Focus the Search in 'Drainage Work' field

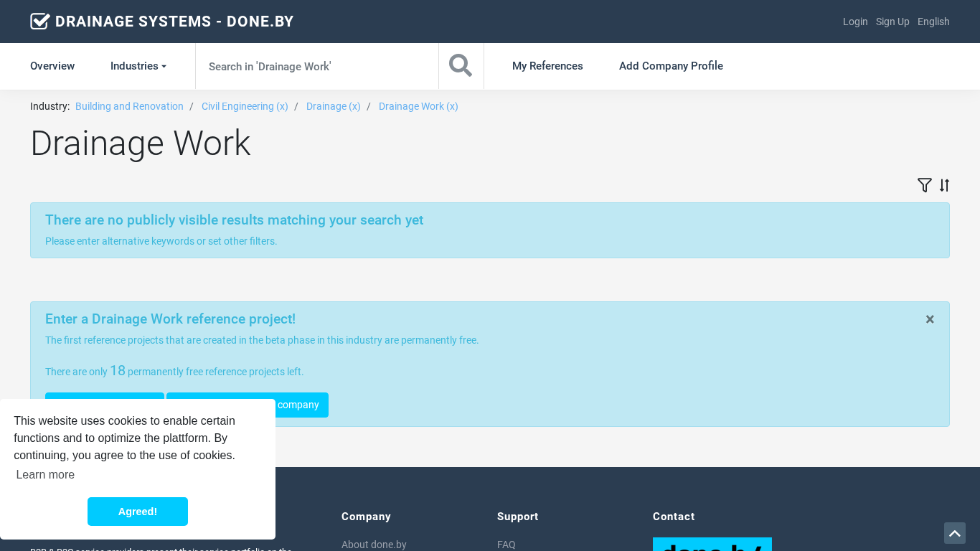317,66
